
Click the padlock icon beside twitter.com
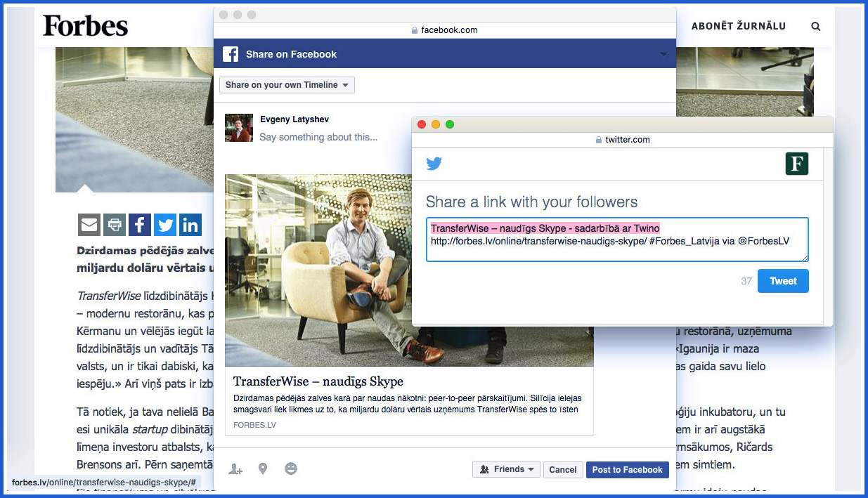click(x=599, y=140)
